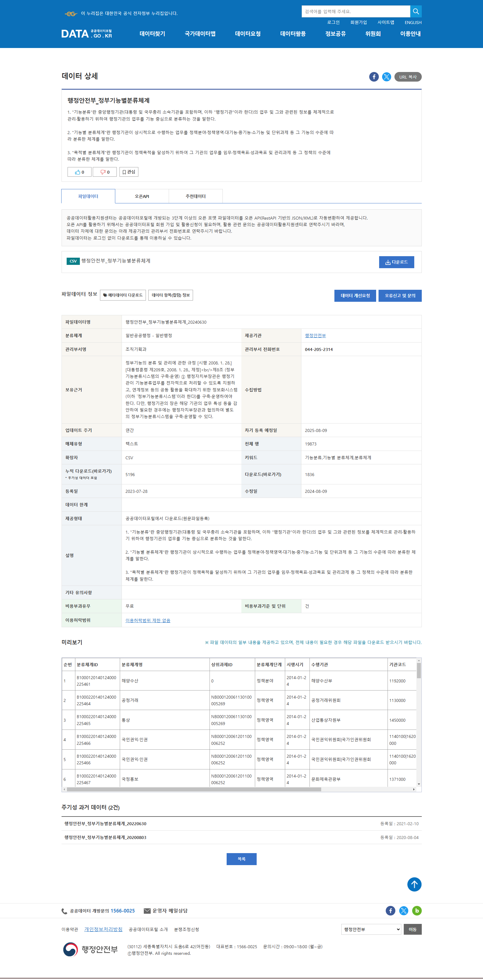Open 이용허락범위 제한 없음 link
This screenshot has width=483, height=980.
pos(148,621)
